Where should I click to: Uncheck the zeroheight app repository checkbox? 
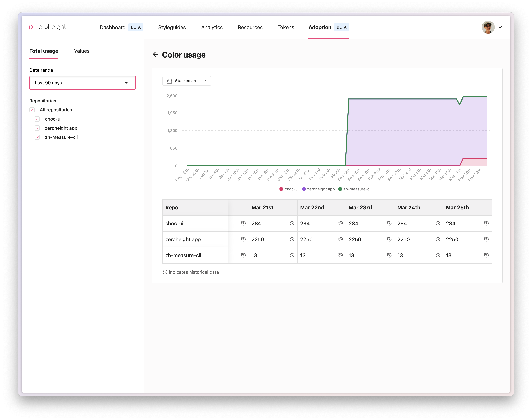(37, 128)
